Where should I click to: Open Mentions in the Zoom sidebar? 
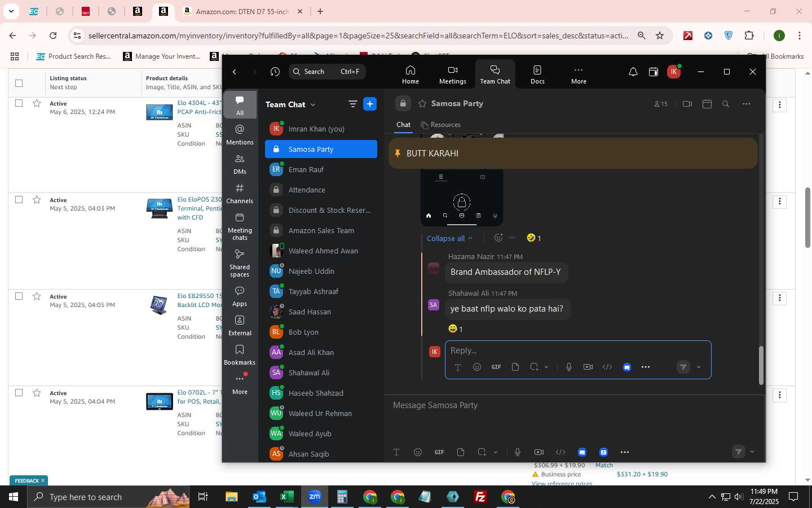pos(240,134)
